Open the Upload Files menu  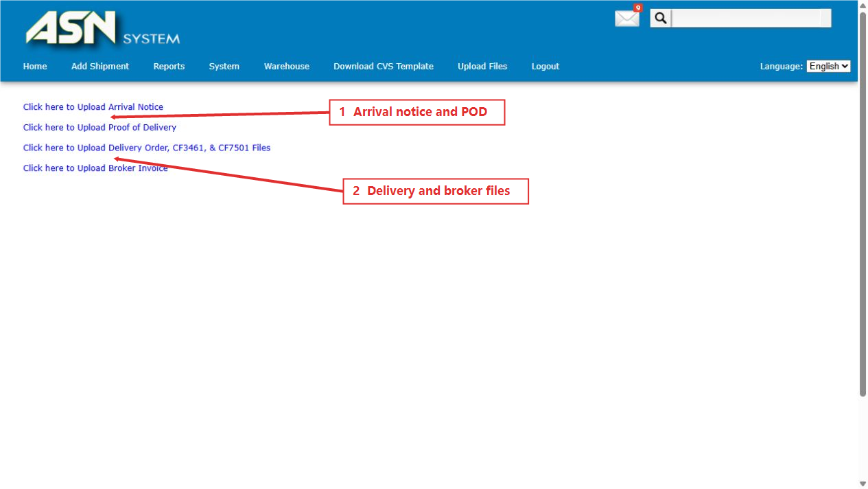(482, 67)
